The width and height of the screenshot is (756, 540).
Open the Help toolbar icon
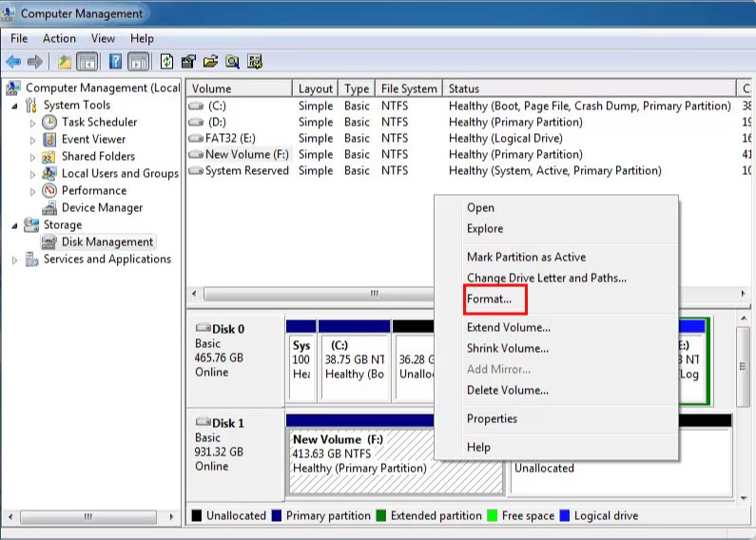[x=115, y=62]
